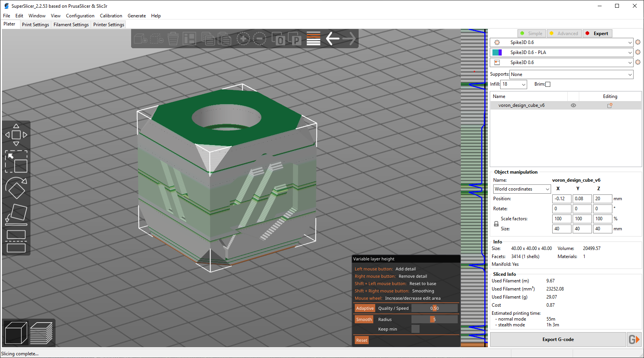Image resolution: width=644 pixels, height=358 pixels.
Task: Click the Adaptive button
Action: click(x=365, y=308)
